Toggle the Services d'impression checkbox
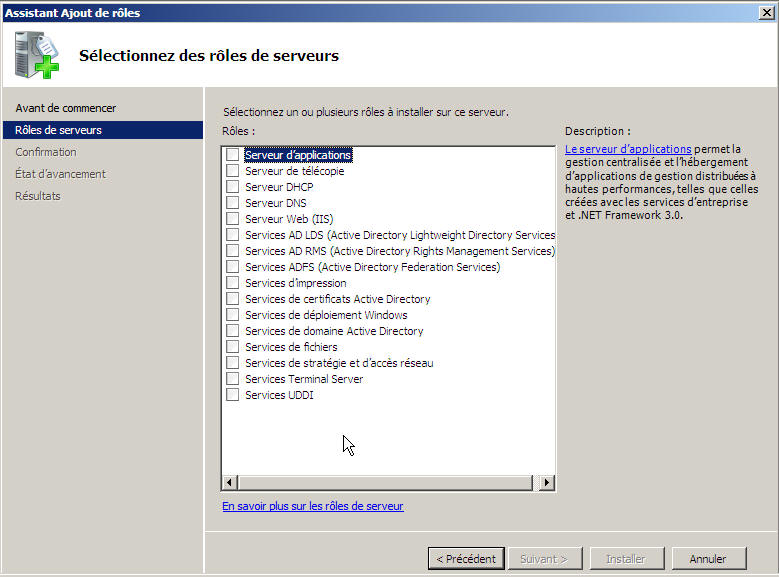 coord(233,283)
